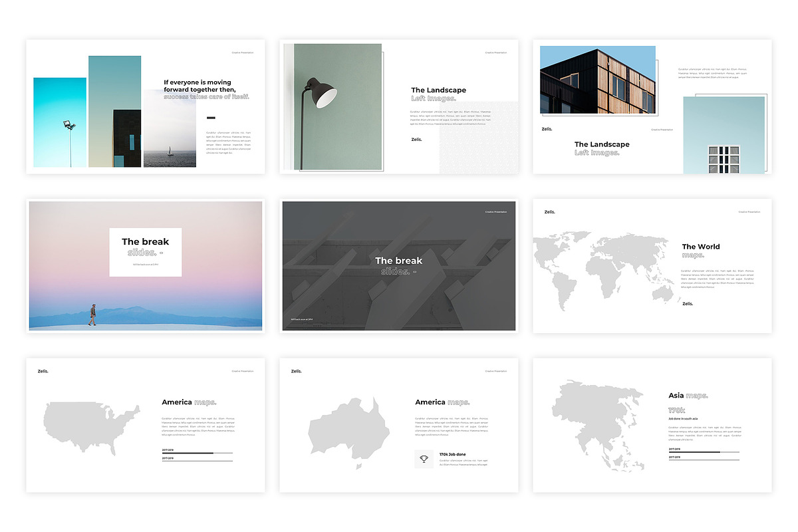
Task: Click 'Zelis.' logo on the Australia map slide
Action: tap(297, 371)
